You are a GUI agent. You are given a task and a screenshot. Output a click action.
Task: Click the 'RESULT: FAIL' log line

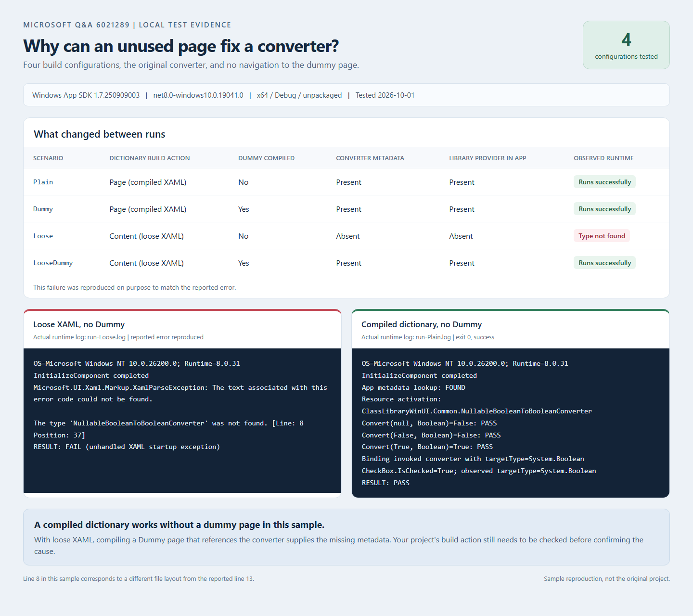pyautogui.click(x=127, y=447)
